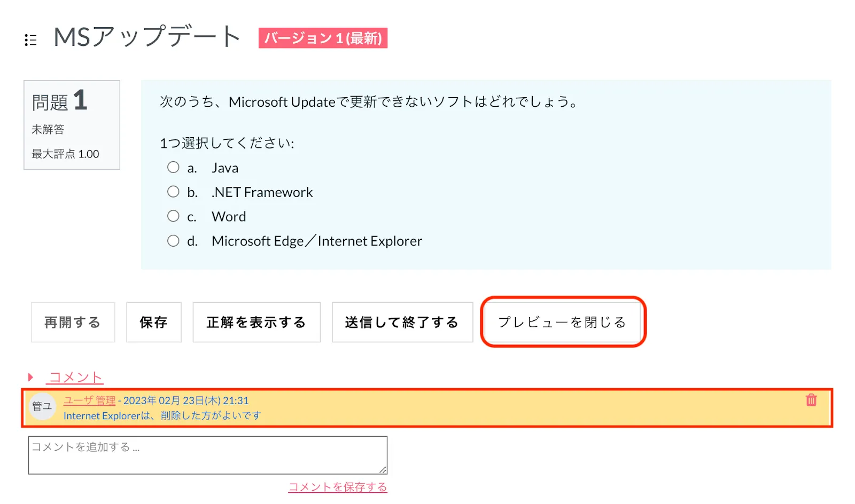Delete the comment with the trash icon
The width and height of the screenshot is (855, 504).
click(811, 400)
